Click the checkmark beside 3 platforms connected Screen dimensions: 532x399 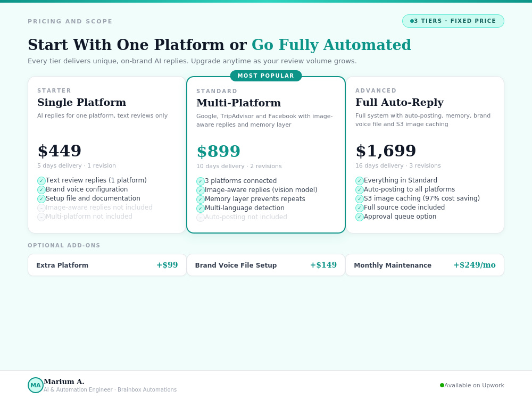201,181
